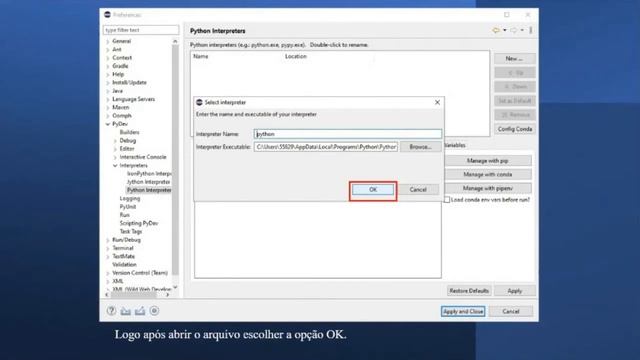This screenshot has height=360, width=640.
Task: Click the New... interpreter button
Action: pos(514,59)
